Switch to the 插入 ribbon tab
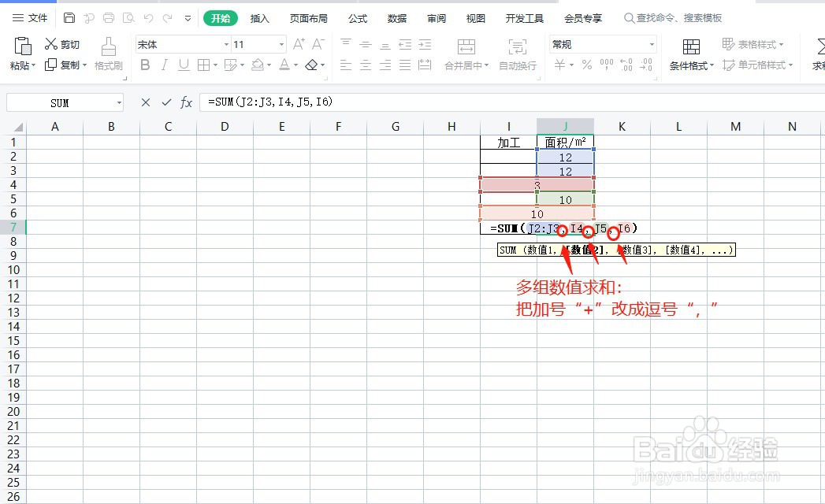The height and width of the screenshot is (504, 825). [x=259, y=17]
